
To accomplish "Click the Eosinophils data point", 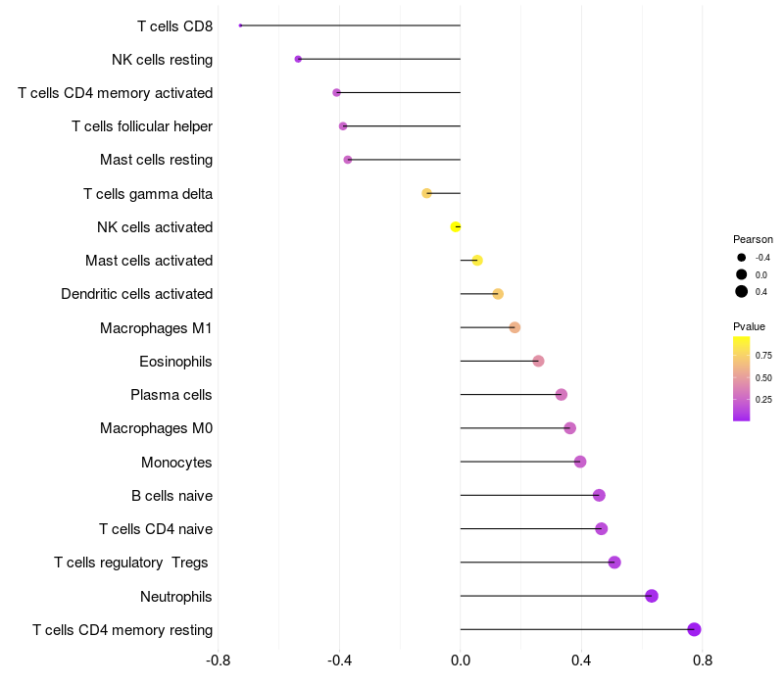I will click(538, 362).
